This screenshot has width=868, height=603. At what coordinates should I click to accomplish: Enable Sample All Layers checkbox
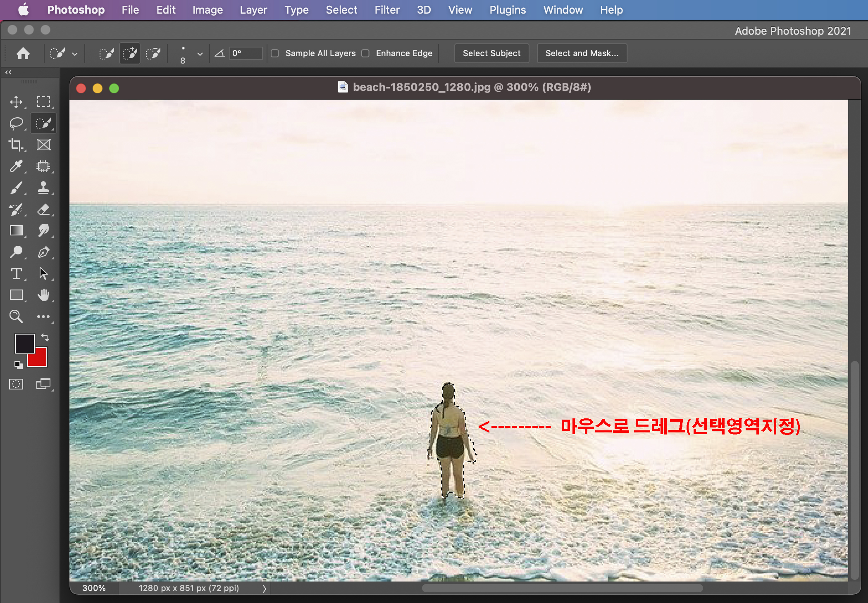pos(275,53)
